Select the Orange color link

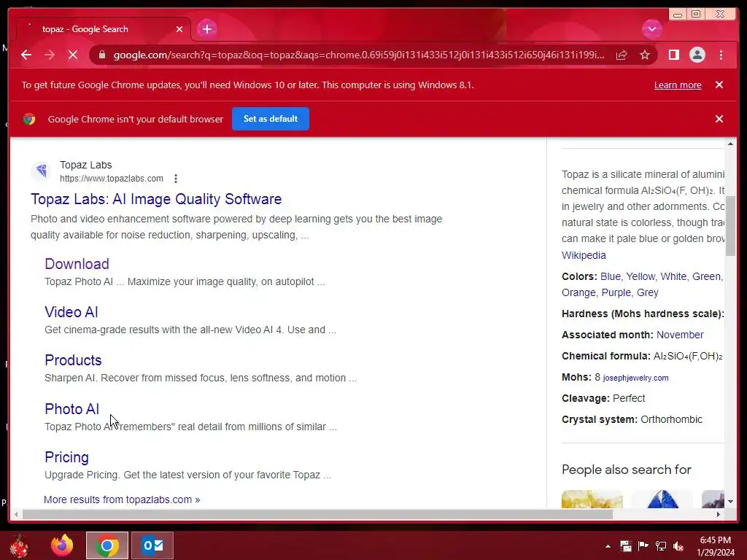click(578, 293)
